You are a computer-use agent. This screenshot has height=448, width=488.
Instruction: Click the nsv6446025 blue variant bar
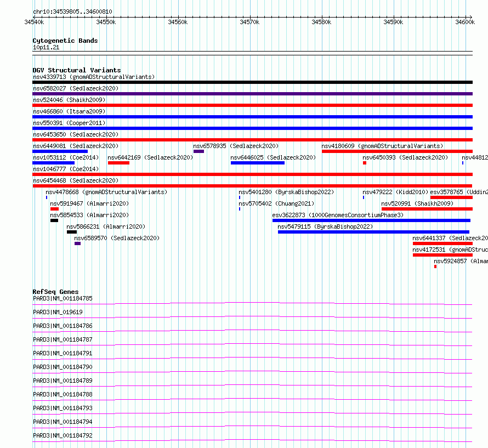pyautogui.click(x=258, y=163)
